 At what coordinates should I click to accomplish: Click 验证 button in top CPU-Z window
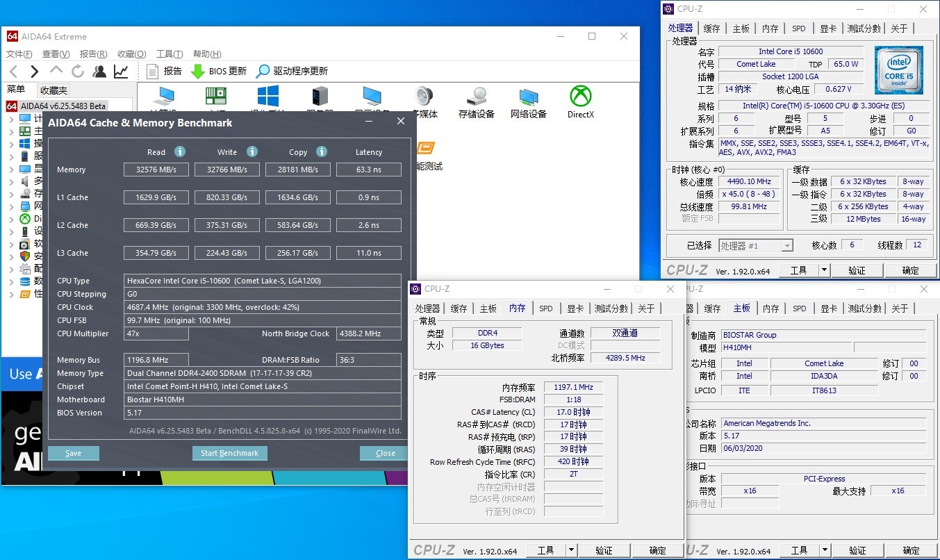tap(857, 270)
